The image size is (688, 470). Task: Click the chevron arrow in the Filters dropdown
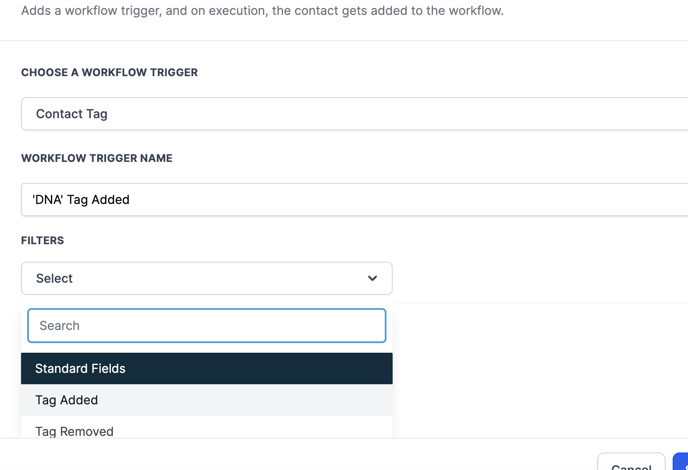[x=372, y=279]
